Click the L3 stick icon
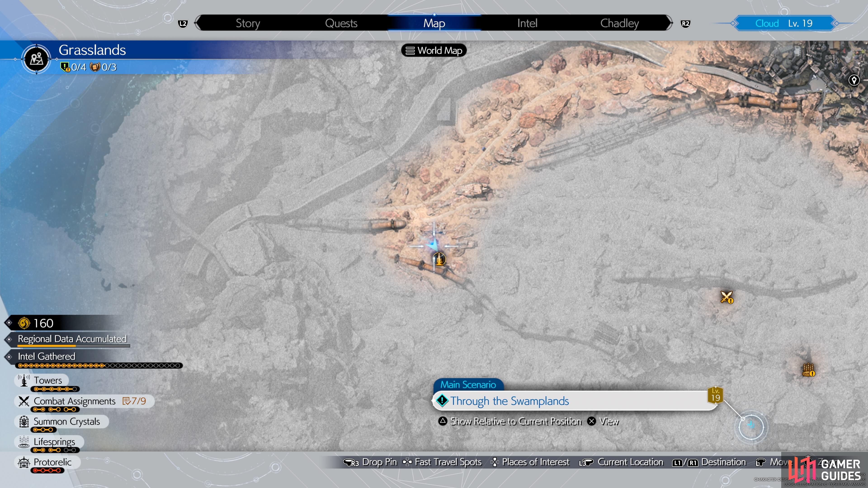Screen dimensions: 868x488 [586, 462]
